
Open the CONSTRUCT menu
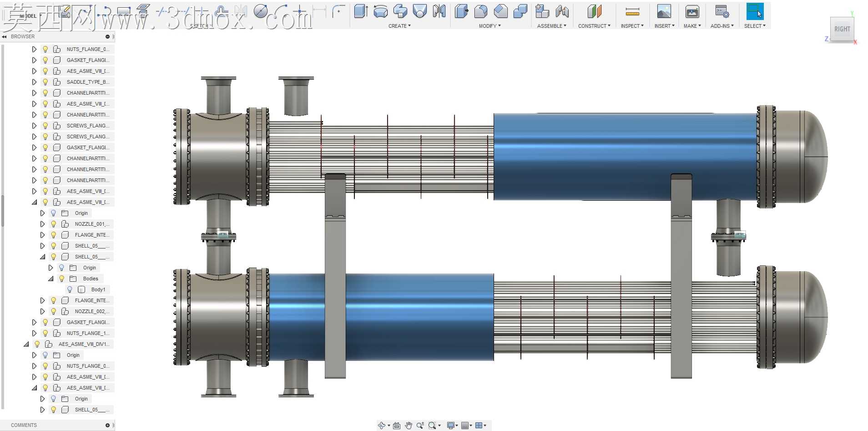pos(594,26)
